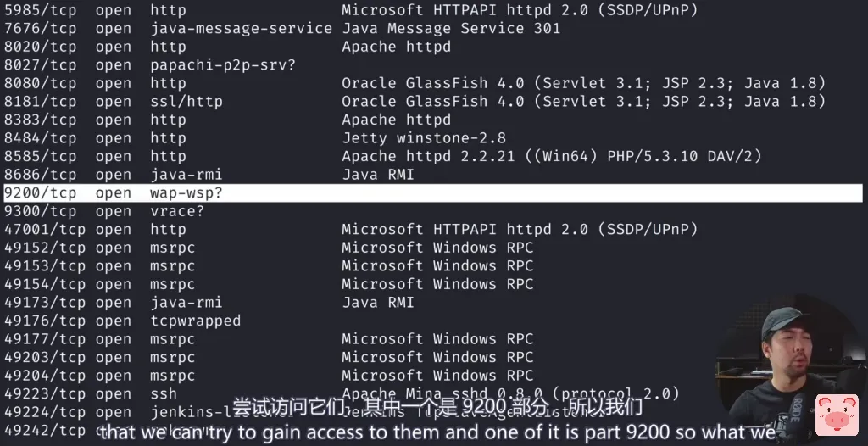Click the 49223/tcp ssh port entry
Image resolution: width=868 pixels, height=446 pixels.
(44, 393)
